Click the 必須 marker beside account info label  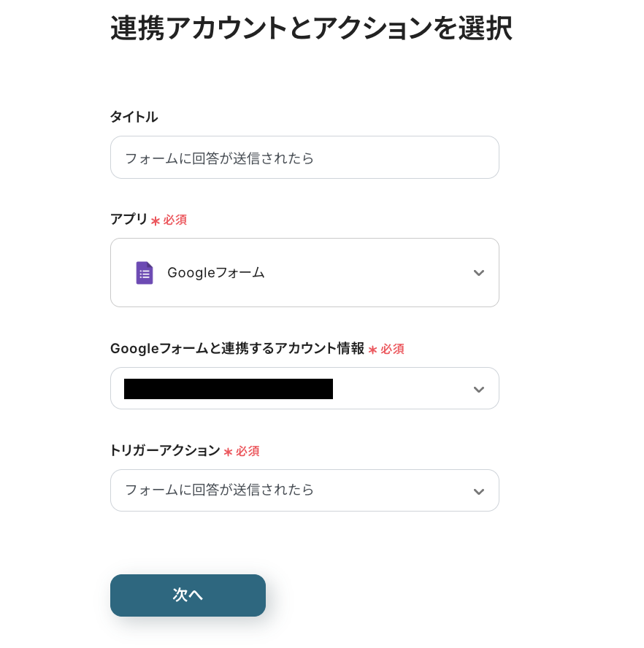tap(393, 350)
